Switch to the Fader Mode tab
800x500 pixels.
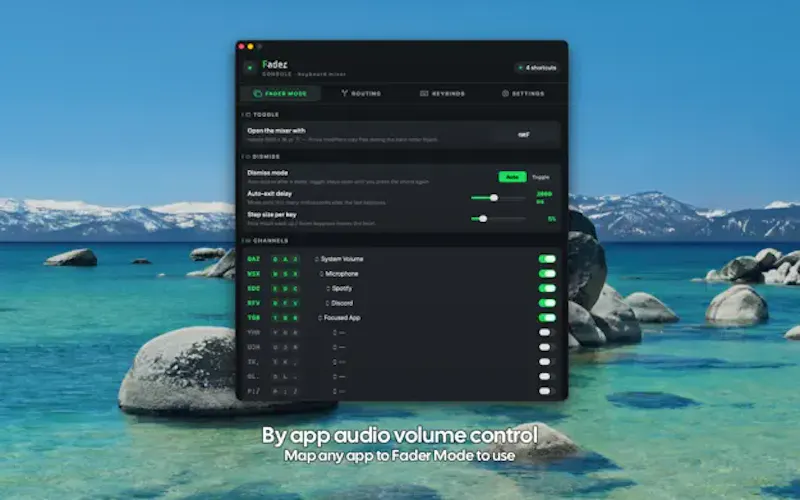281,93
